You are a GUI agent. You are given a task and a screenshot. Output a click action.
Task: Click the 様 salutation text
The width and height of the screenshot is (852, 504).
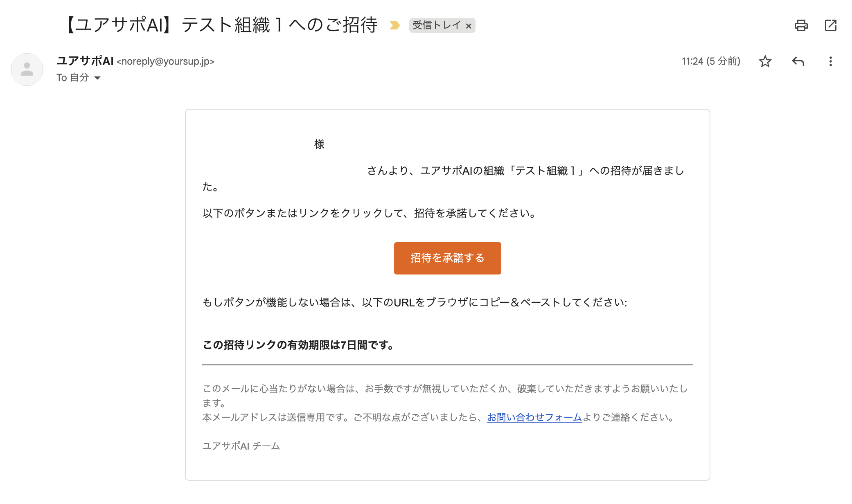[319, 144]
